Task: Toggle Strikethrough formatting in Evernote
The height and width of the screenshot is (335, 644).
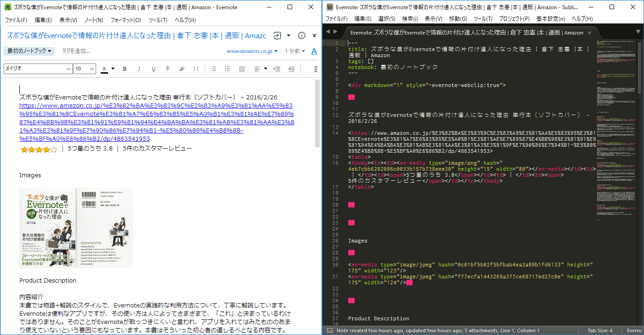Action: pos(167,69)
